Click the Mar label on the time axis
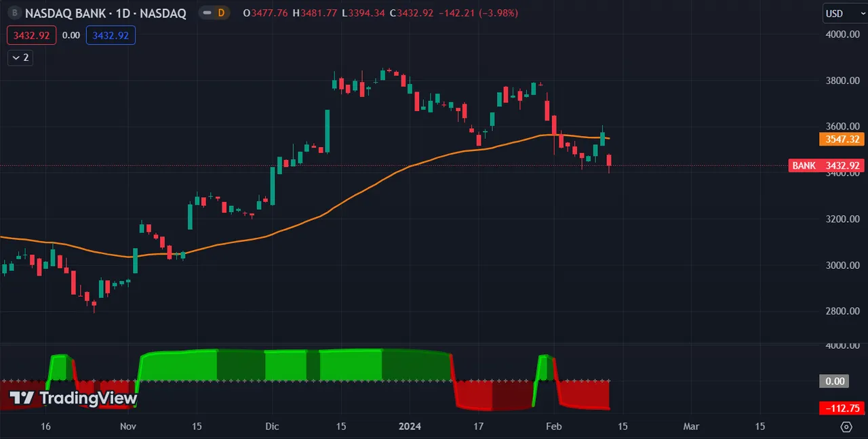Screen dimensions: 868x439 [691, 426]
